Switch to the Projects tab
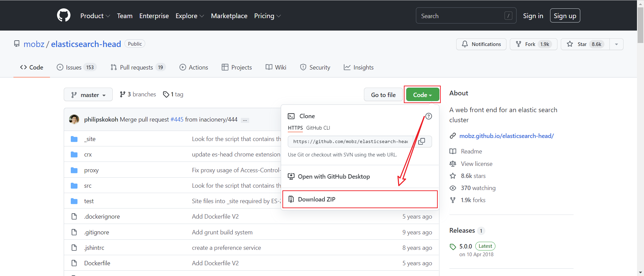Viewport: 644px width, 276px height. (237, 67)
